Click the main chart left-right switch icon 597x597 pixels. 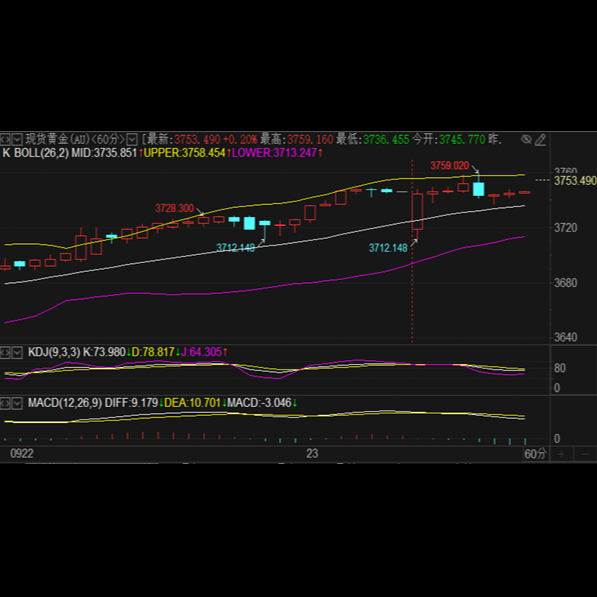click(5, 139)
